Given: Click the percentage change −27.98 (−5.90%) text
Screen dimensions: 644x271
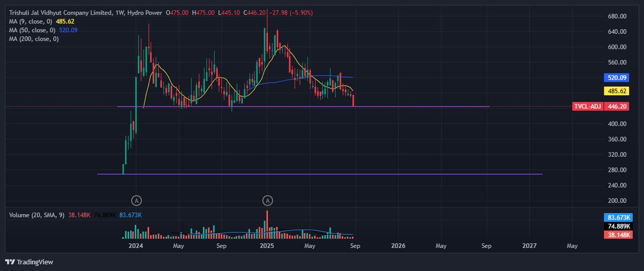Looking at the screenshot, I should coord(290,12).
